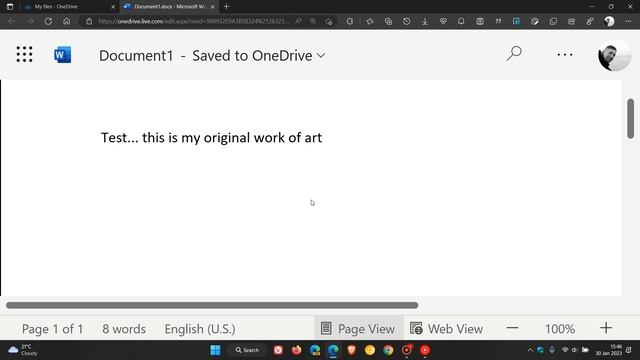Image resolution: width=640 pixels, height=360 pixels.
Task: Close the Document1.docx browser tab
Action: click(213, 7)
